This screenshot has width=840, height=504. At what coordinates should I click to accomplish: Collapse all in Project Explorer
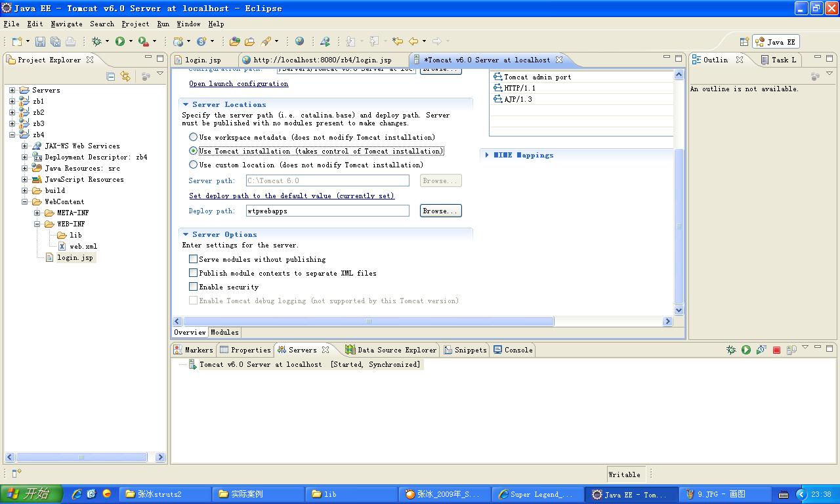point(110,77)
